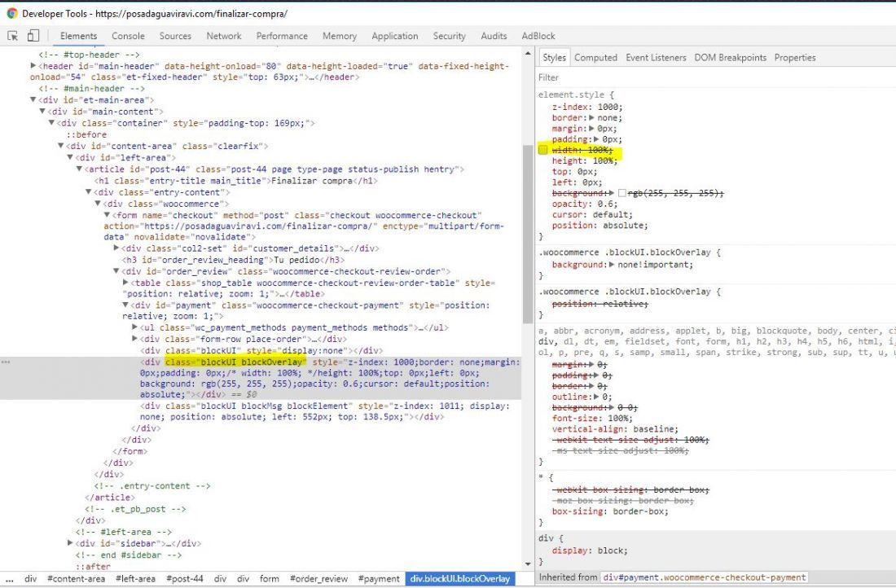Open the Event Listeners sidebar tab
This screenshot has height=588, width=896.
click(656, 58)
